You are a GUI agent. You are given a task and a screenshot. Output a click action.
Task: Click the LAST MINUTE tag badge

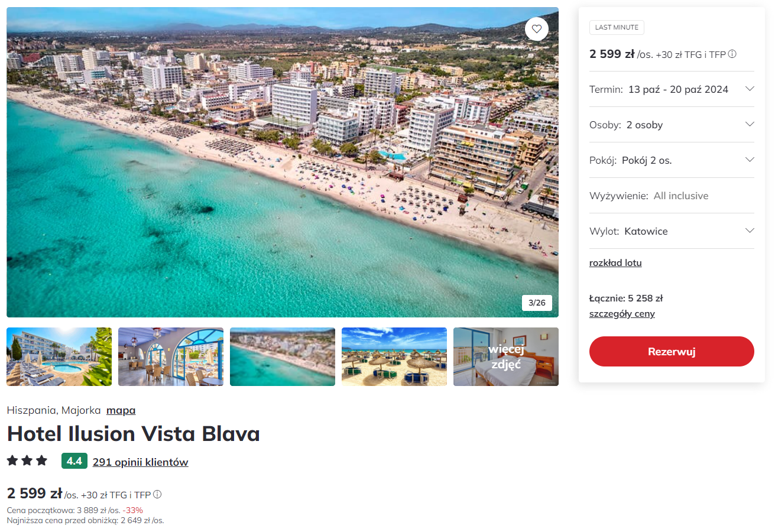(x=617, y=28)
